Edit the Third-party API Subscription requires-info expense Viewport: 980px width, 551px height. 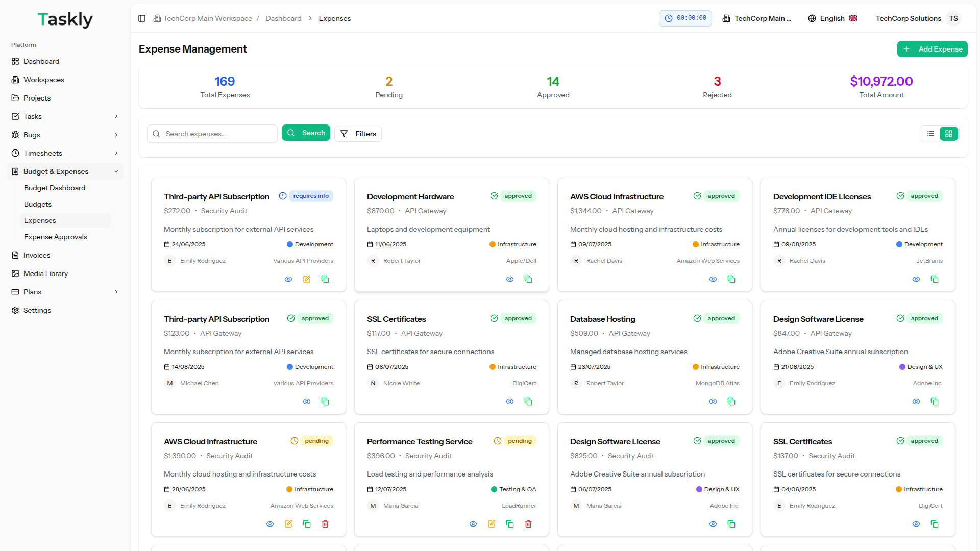coord(307,279)
